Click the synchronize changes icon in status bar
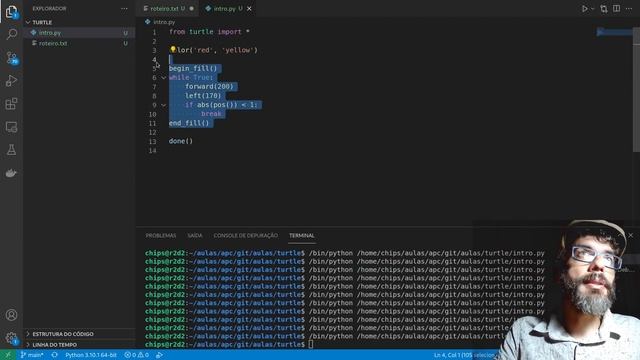This screenshot has height=360, width=640. 54,355
